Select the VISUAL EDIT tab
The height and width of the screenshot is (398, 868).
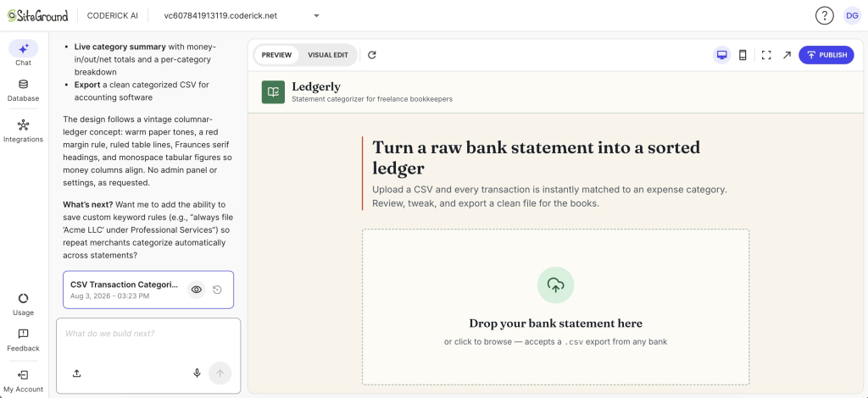click(x=328, y=55)
